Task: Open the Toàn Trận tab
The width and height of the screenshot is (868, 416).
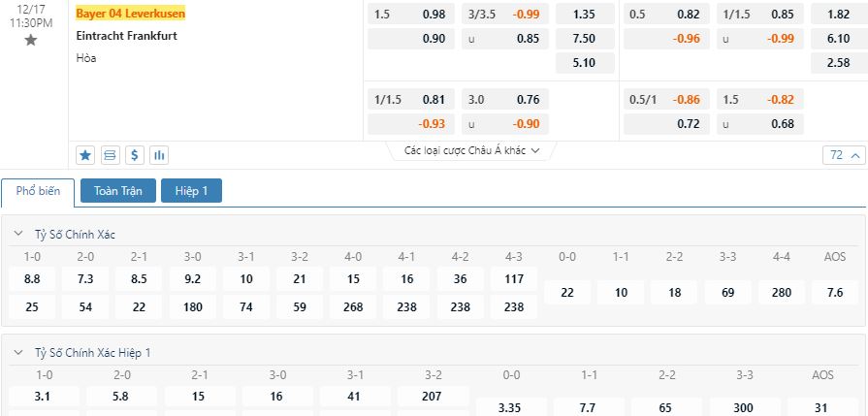Action: (118, 191)
